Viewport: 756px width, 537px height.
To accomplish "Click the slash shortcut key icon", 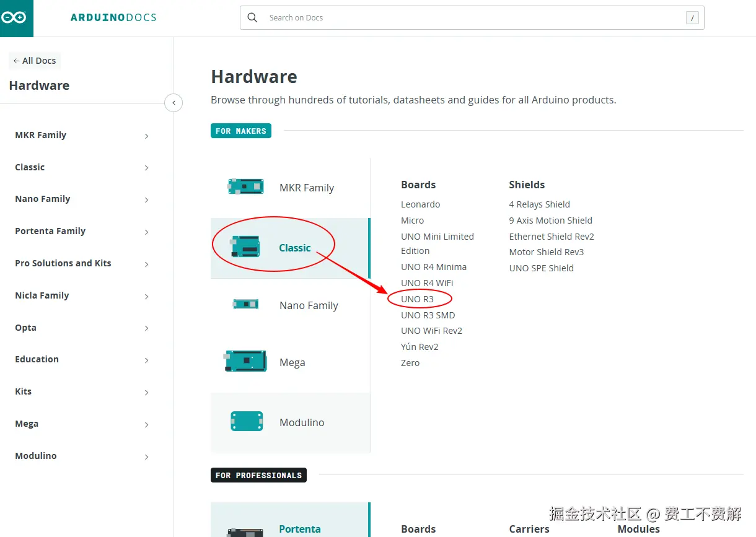I will click(x=692, y=18).
